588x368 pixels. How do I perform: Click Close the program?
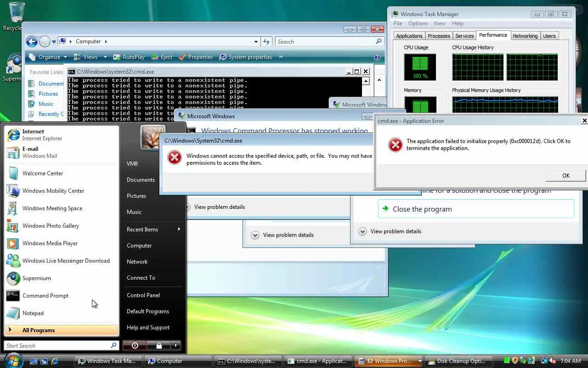[476, 209]
